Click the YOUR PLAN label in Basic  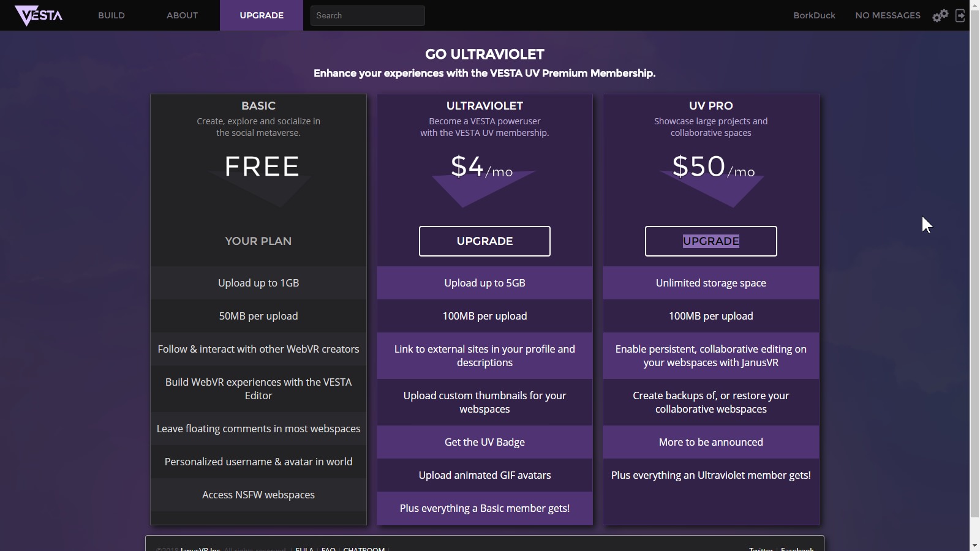(x=258, y=241)
